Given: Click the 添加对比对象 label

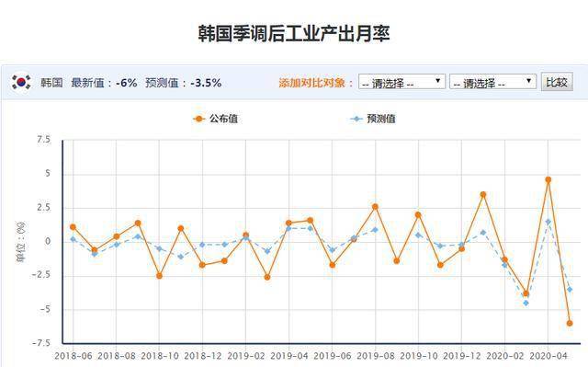Looking at the screenshot, I should (x=316, y=82).
